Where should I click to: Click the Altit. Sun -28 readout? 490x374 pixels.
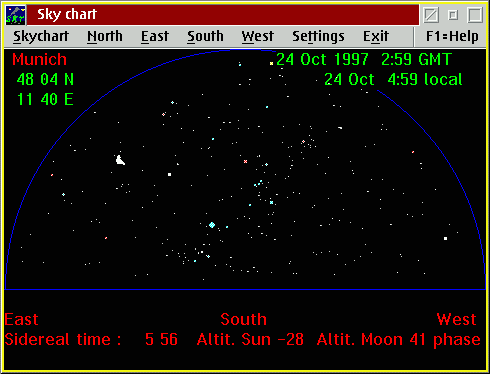tap(250, 339)
